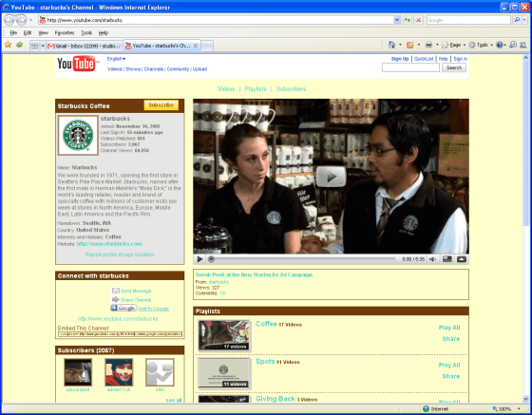
Task: Open the File menu
Action: (x=13, y=33)
